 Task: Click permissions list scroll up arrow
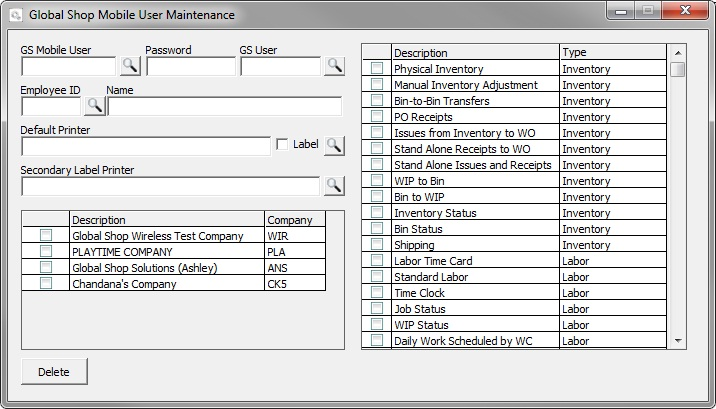point(678,53)
